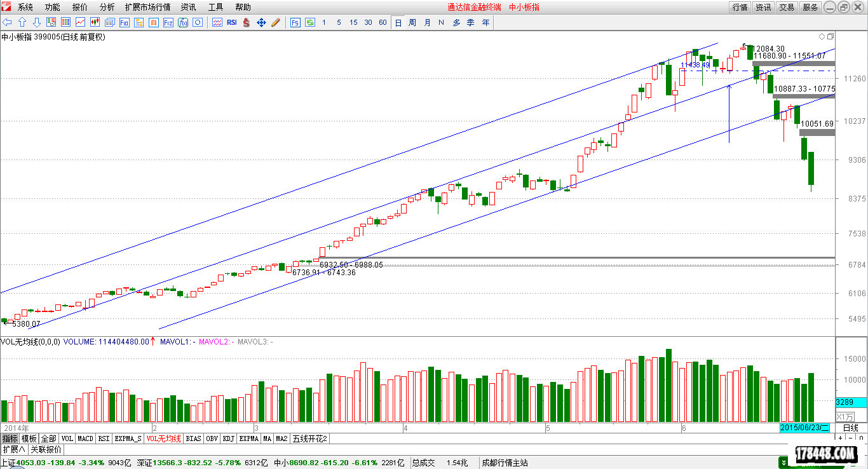Click the red S dollar icon
The width and height of the screenshot is (868, 469).
click(x=247, y=22)
